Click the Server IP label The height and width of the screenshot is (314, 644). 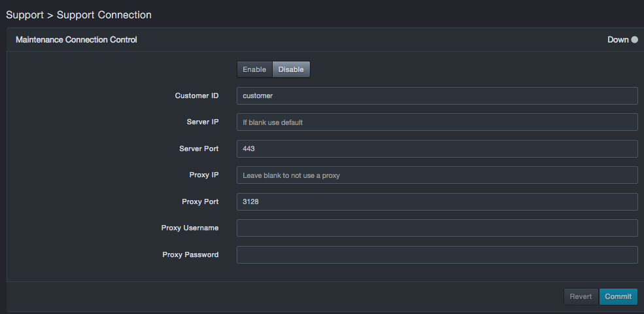203,122
